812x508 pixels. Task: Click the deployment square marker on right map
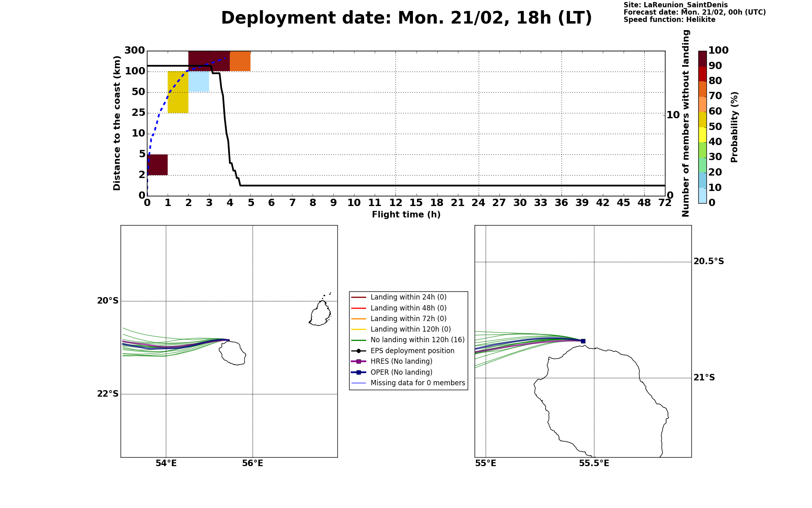pyautogui.click(x=583, y=341)
